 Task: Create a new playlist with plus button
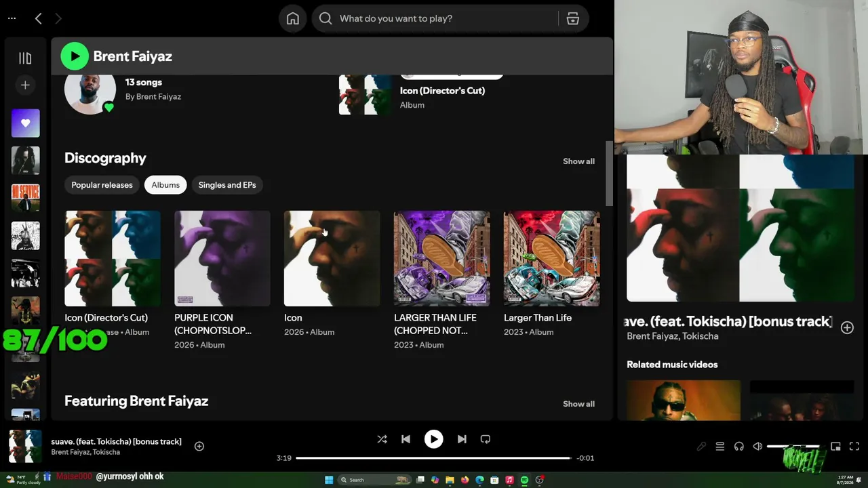pyautogui.click(x=25, y=85)
